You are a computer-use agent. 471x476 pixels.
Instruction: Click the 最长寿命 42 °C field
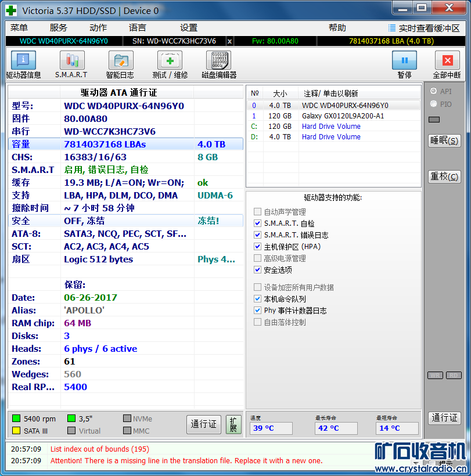(336, 428)
